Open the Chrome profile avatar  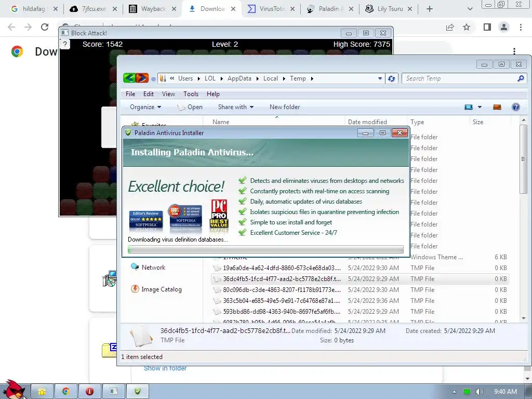(x=504, y=27)
